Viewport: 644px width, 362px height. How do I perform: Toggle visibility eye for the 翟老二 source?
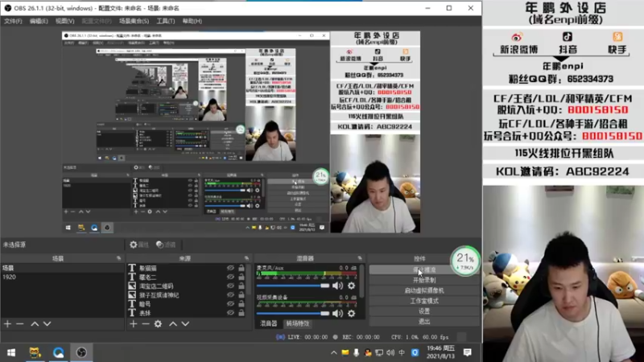click(x=230, y=277)
